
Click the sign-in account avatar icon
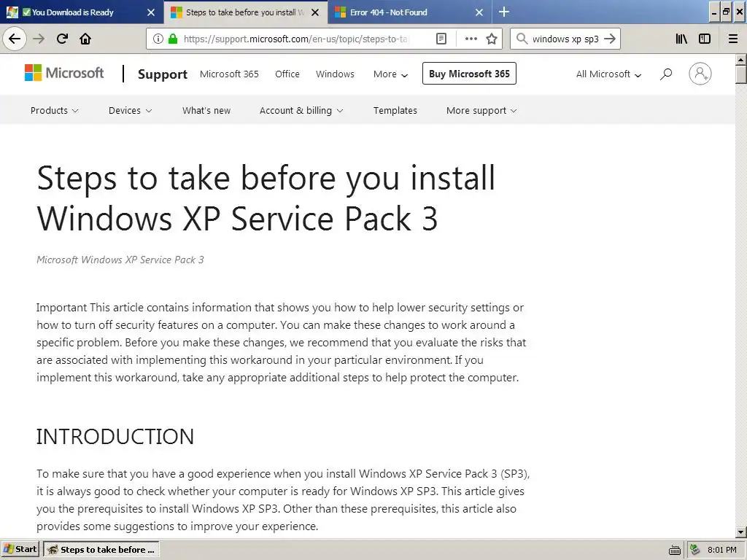click(700, 74)
